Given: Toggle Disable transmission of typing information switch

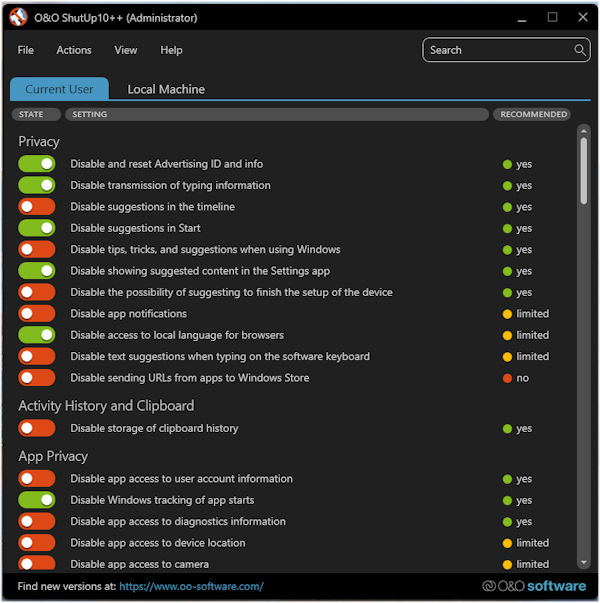Looking at the screenshot, I should (x=37, y=185).
